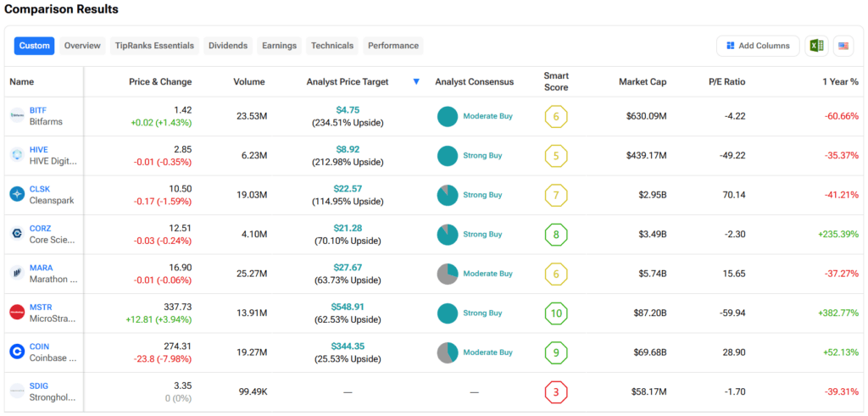Click HIVE Strong Buy consensus label
868x416 pixels.
pos(482,155)
